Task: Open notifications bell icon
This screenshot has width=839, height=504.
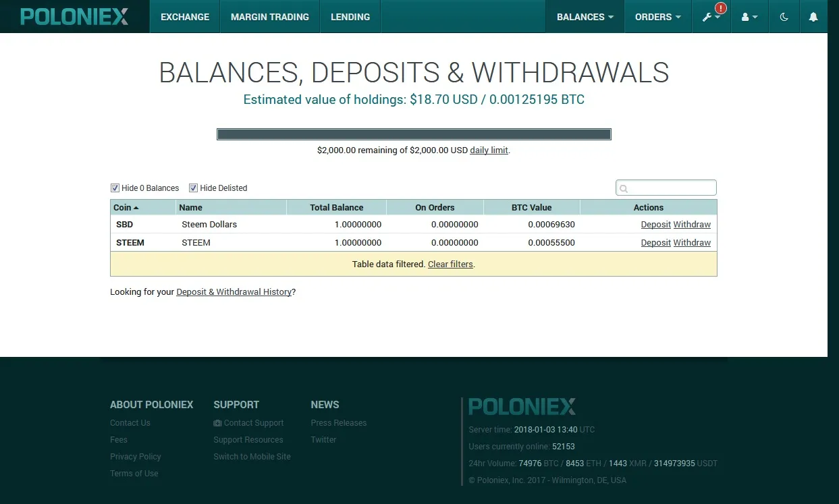Action: click(x=813, y=17)
